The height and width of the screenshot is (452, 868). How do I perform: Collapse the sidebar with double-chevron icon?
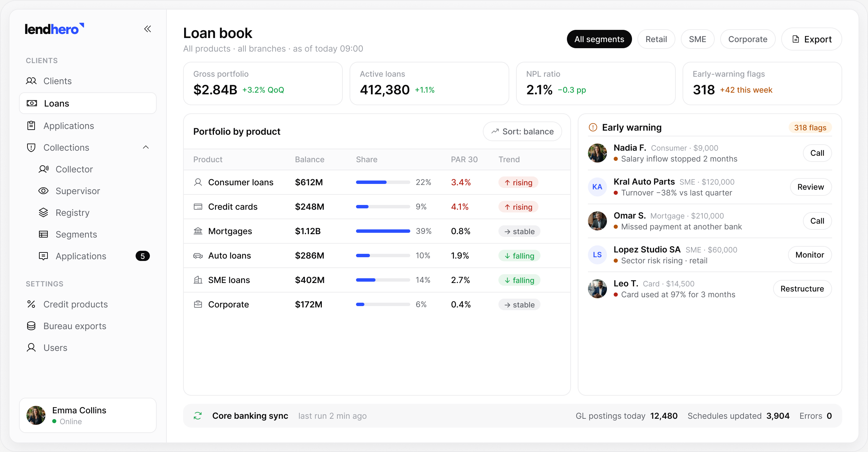click(147, 29)
